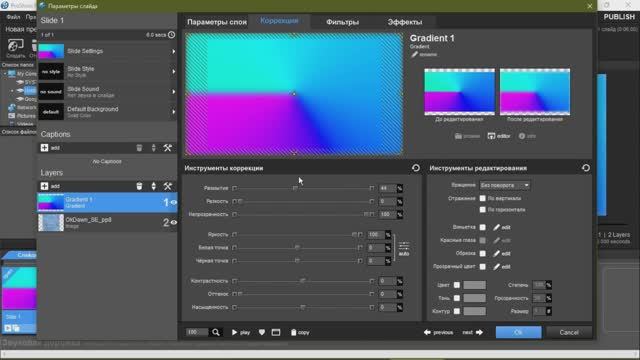640x360 pixels.
Task: Reset the editing tools with circular arrow
Action: click(585, 168)
